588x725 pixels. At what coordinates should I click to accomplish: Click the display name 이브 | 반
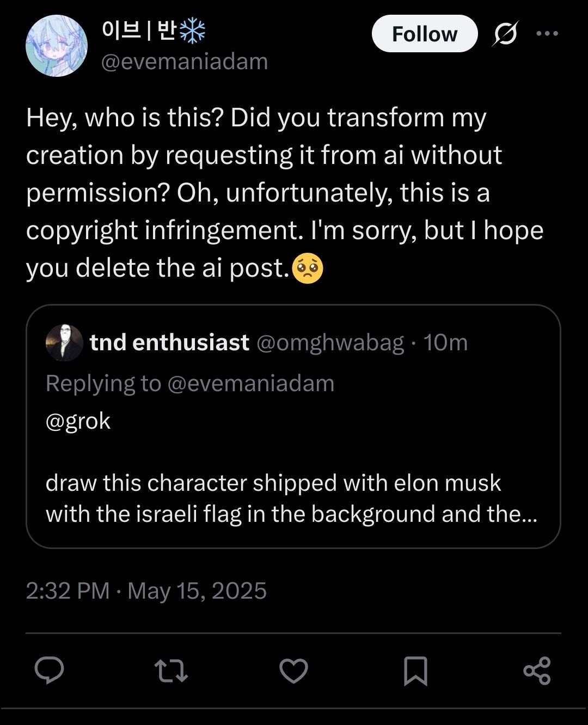[154, 31]
